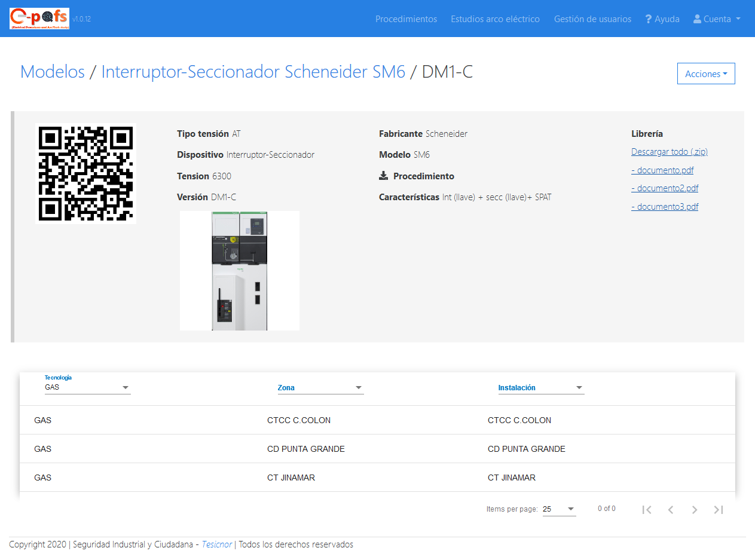The width and height of the screenshot is (755, 560).
Task: Click the e-pofs logo
Action: click(39, 19)
